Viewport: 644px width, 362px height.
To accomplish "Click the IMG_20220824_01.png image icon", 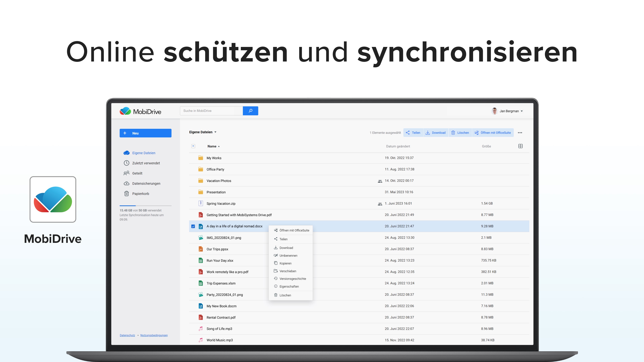I will tap(201, 238).
